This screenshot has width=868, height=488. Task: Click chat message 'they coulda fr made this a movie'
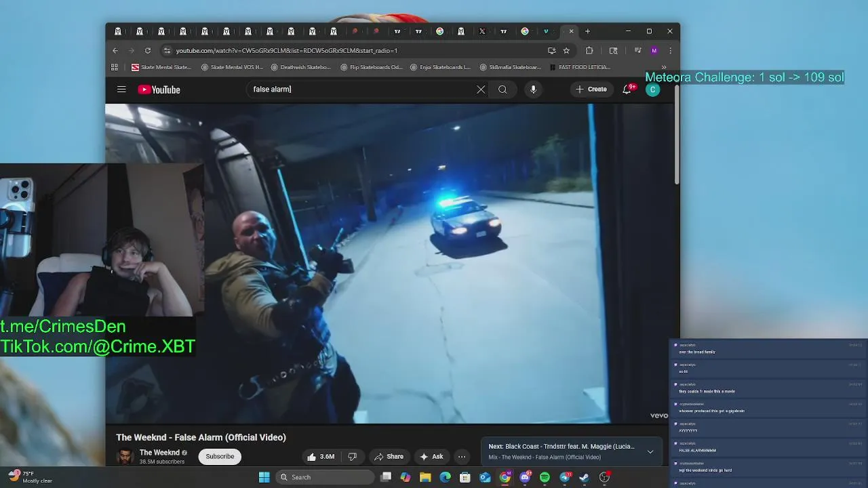tap(707, 391)
